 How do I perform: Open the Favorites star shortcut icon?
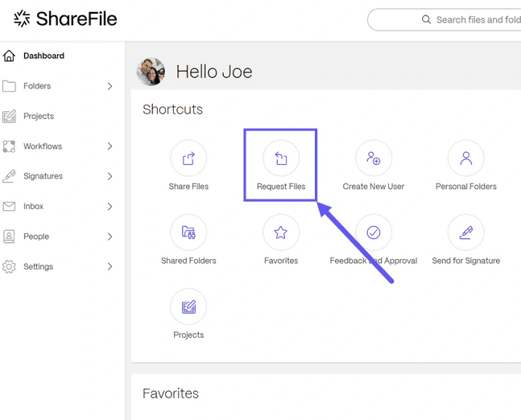click(x=281, y=233)
